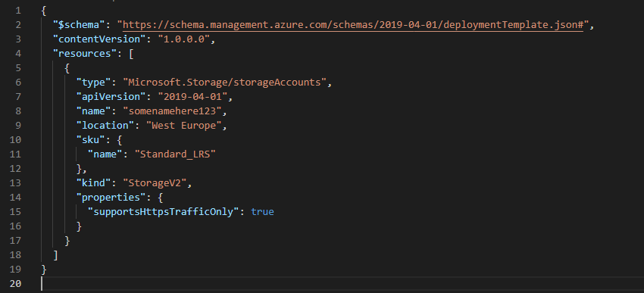The height and width of the screenshot is (293, 644).
Task: Open the schema URL link on line 2
Action: tap(353, 25)
